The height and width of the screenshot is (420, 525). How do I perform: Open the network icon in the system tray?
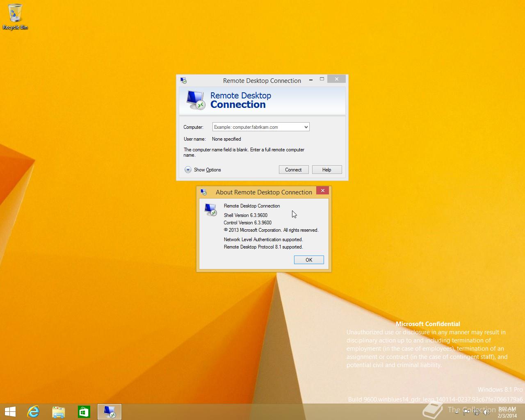tap(476, 412)
